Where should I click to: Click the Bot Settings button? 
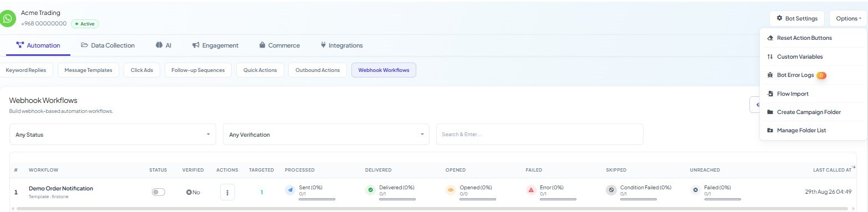click(x=797, y=18)
